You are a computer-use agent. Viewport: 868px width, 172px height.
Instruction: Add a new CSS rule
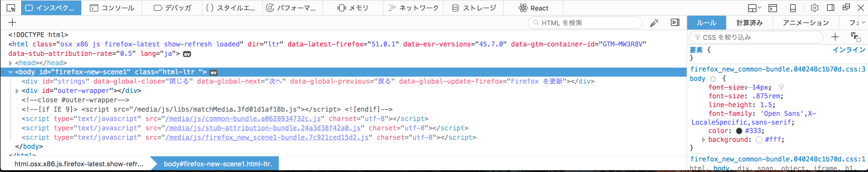pos(835,37)
